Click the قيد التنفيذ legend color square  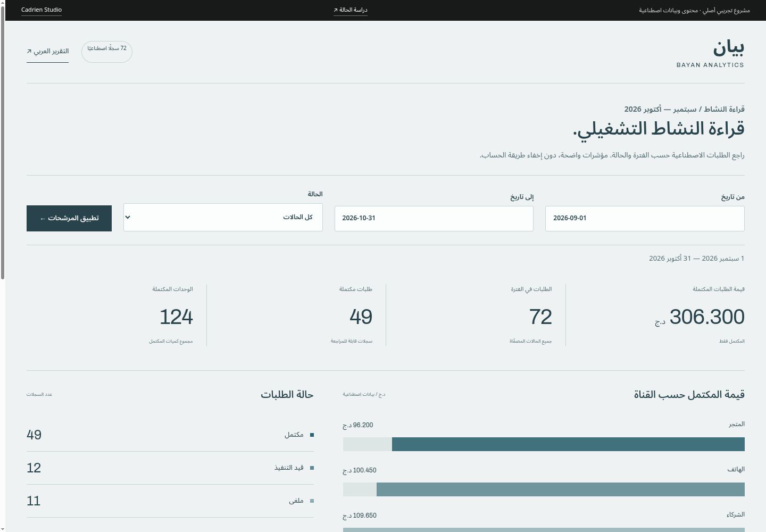click(x=312, y=468)
